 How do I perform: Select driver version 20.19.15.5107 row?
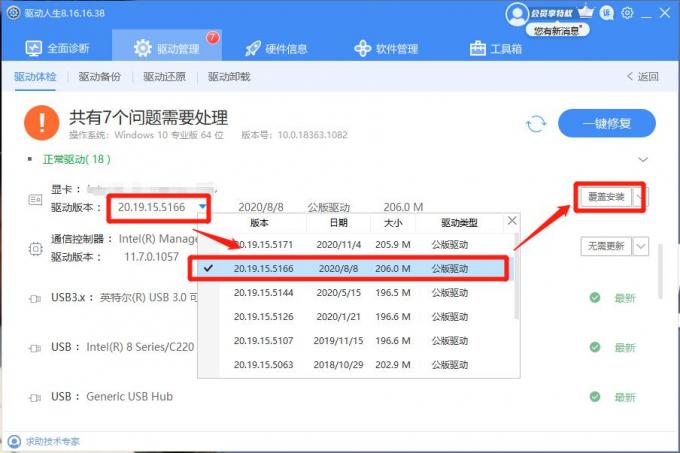(356, 340)
